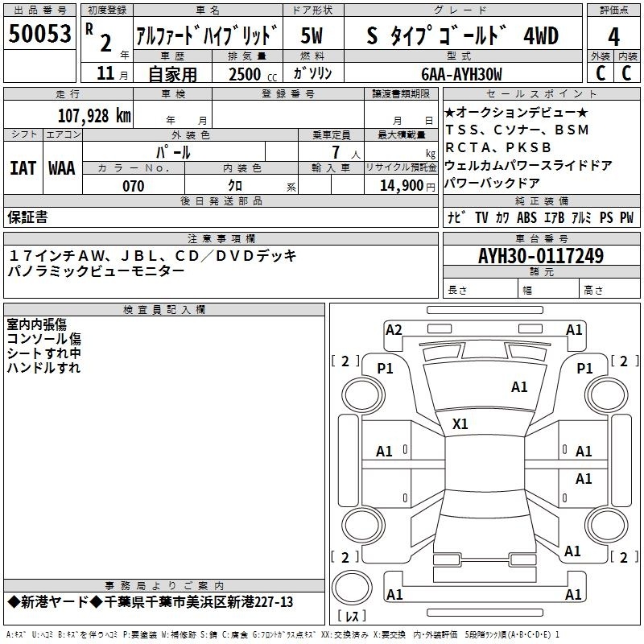
Task: Click the model code 6AA-AYH30W
Action: coord(461,74)
